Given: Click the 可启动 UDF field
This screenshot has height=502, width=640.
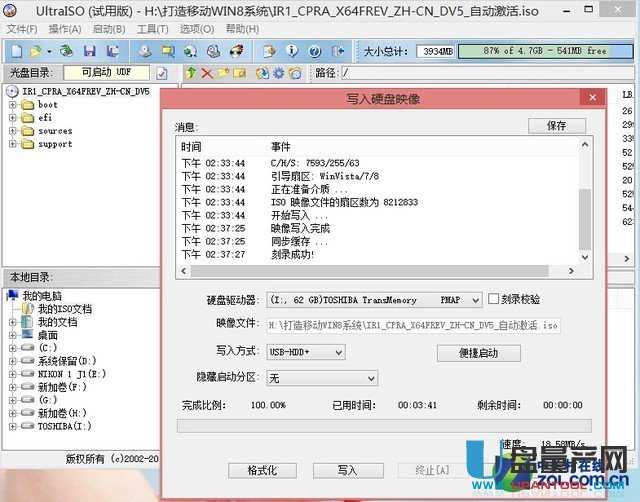Looking at the screenshot, I should 107,73.
